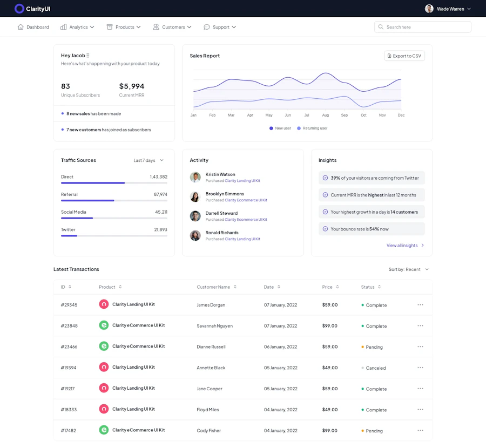Expand the Wade Warren account menu chevron
This screenshot has height=448, width=486.
coord(469,9)
